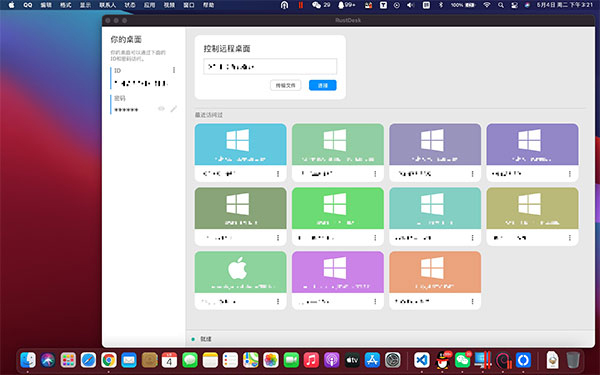Open the 联系人 menu

point(108,5)
